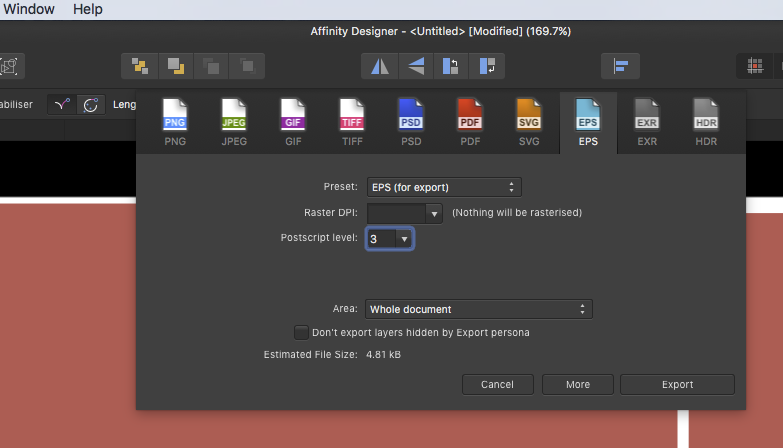Click the Raster DPI input field
Screen dimensions: 783x448
pos(396,214)
